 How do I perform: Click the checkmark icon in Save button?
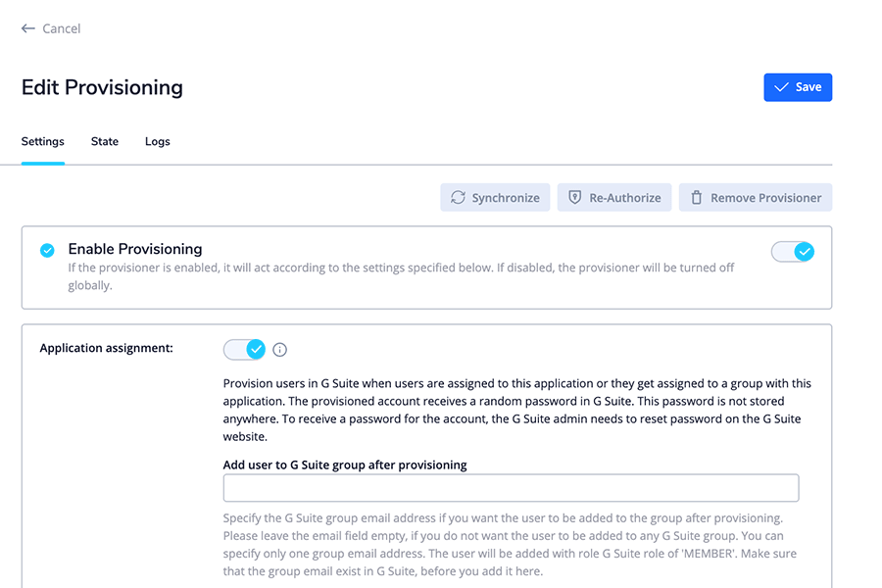[x=781, y=87]
